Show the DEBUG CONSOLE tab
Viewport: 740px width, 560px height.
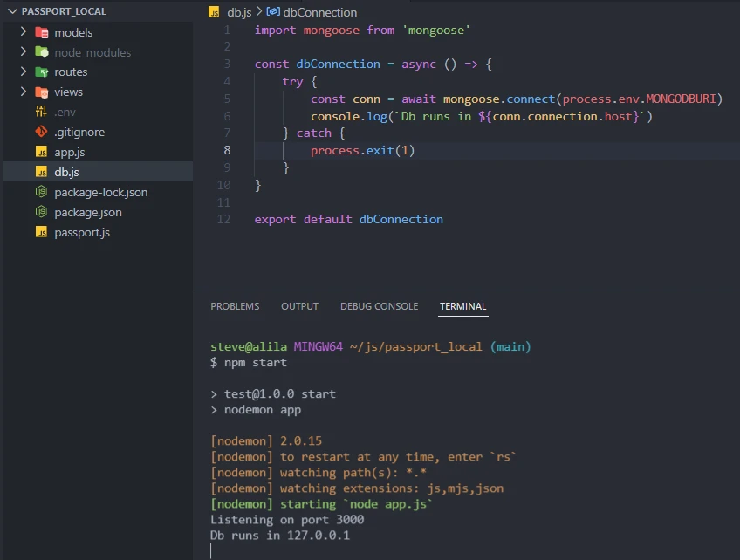(379, 306)
